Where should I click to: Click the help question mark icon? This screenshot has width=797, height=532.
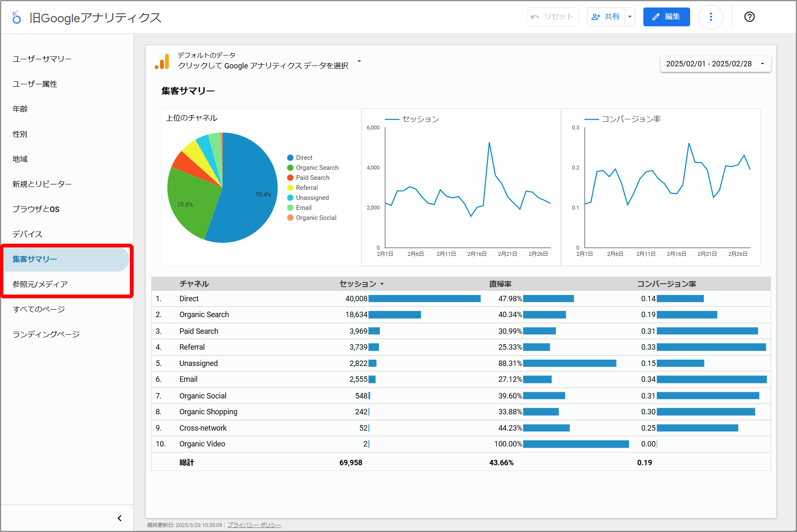pyautogui.click(x=749, y=17)
